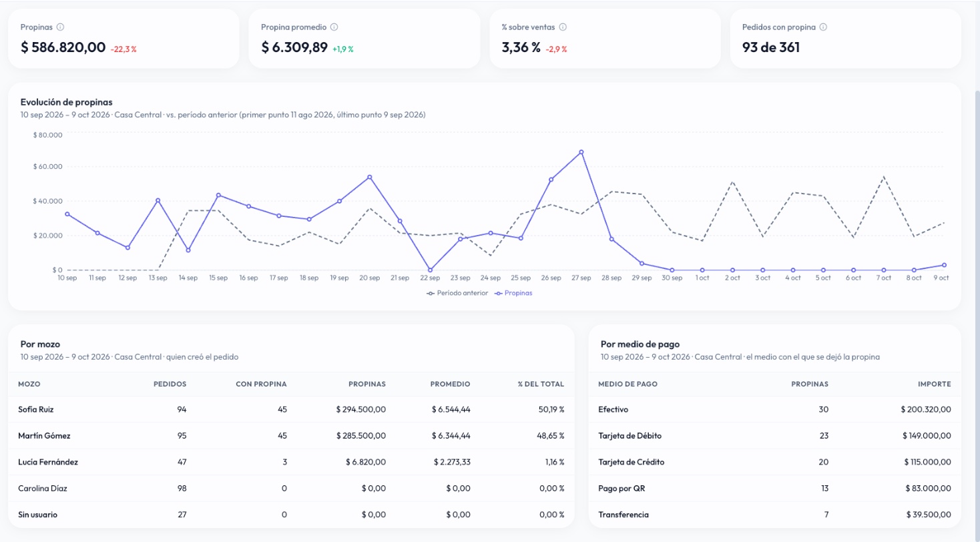Click the 27 sep peak data point

pos(581,152)
